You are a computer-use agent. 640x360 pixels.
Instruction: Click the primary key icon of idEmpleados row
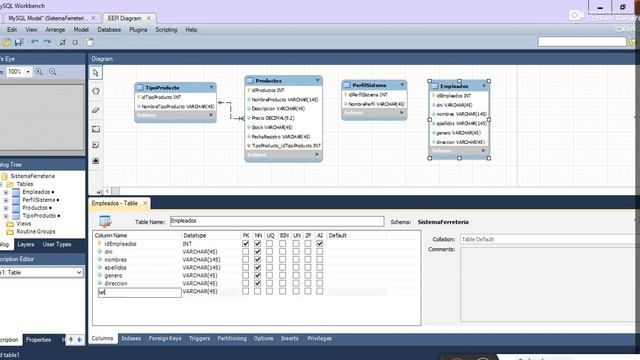click(99, 244)
